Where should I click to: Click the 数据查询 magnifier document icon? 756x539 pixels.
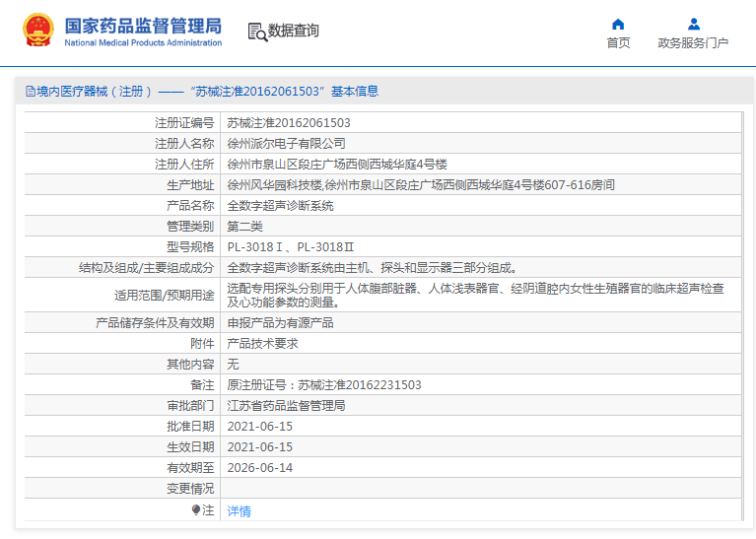[x=256, y=32]
